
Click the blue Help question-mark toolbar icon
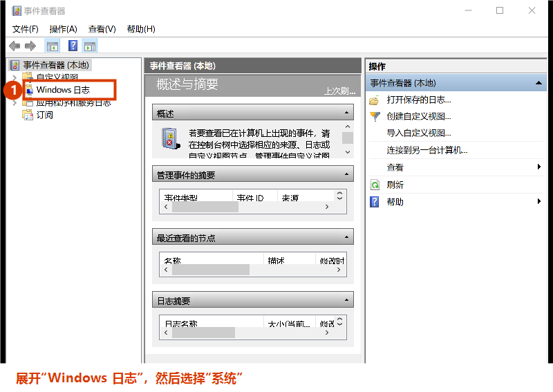pos(73,46)
